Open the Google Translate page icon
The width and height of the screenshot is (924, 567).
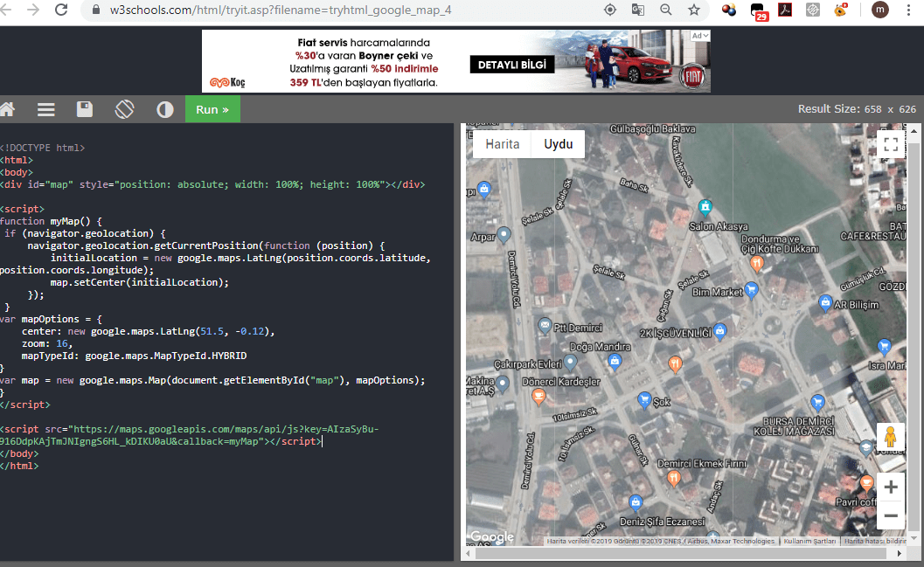[637, 10]
